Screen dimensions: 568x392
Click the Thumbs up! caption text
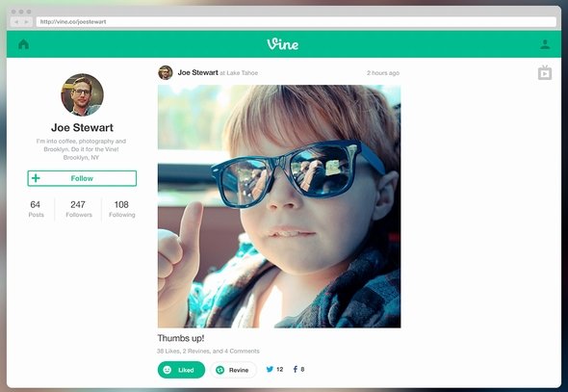[x=181, y=338]
